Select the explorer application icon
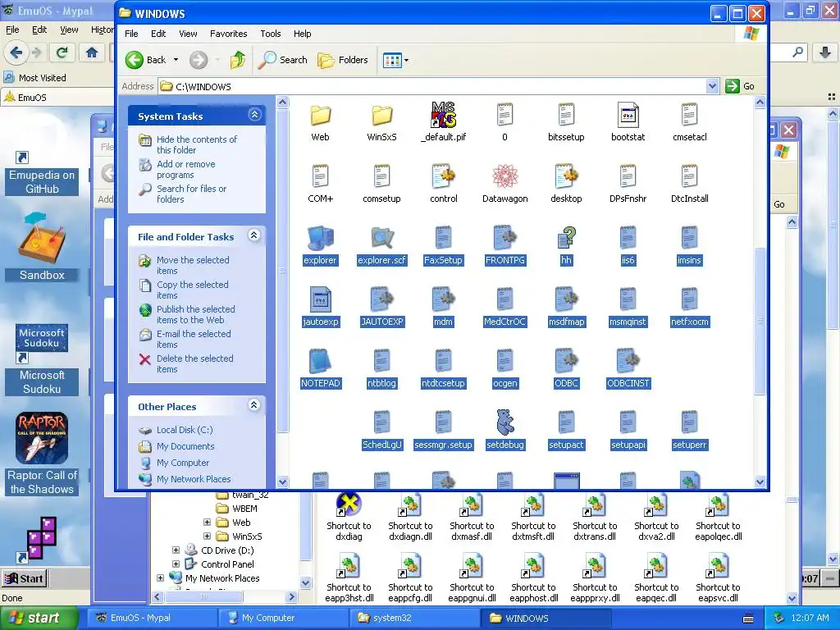 (320, 238)
